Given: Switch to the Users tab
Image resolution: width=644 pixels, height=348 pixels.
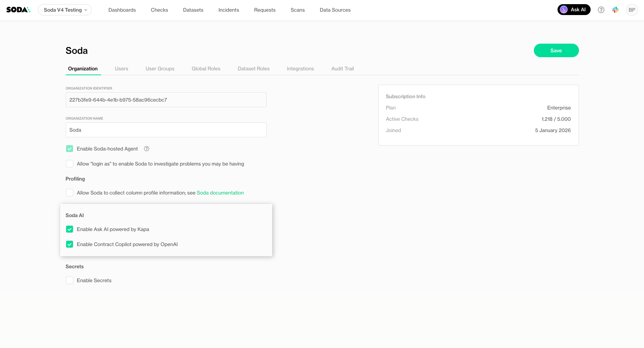Looking at the screenshot, I should tap(121, 68).
